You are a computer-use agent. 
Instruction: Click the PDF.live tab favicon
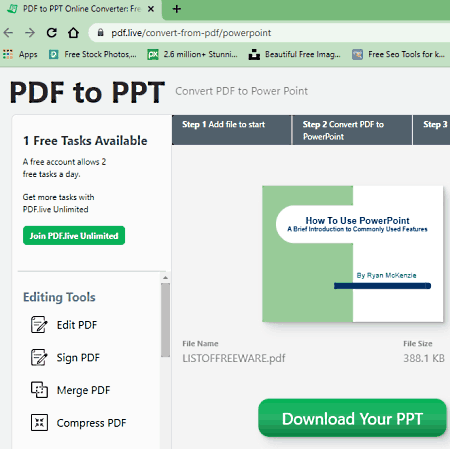13,9
